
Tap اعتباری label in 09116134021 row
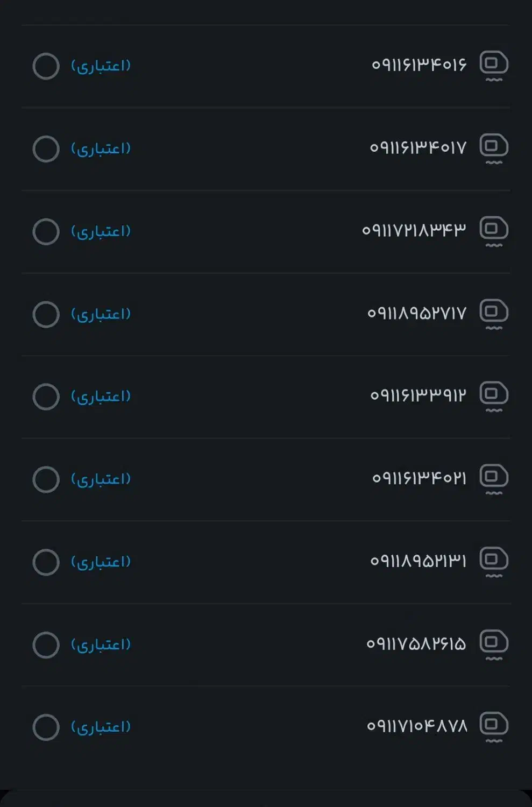pyautogui.click(x=101, y=479)
